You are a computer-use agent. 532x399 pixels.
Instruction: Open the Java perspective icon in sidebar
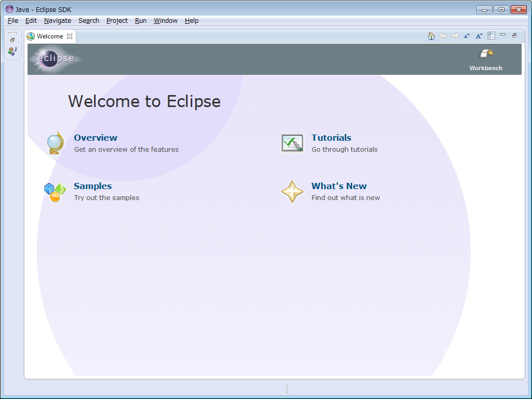[x=12, y=51]
